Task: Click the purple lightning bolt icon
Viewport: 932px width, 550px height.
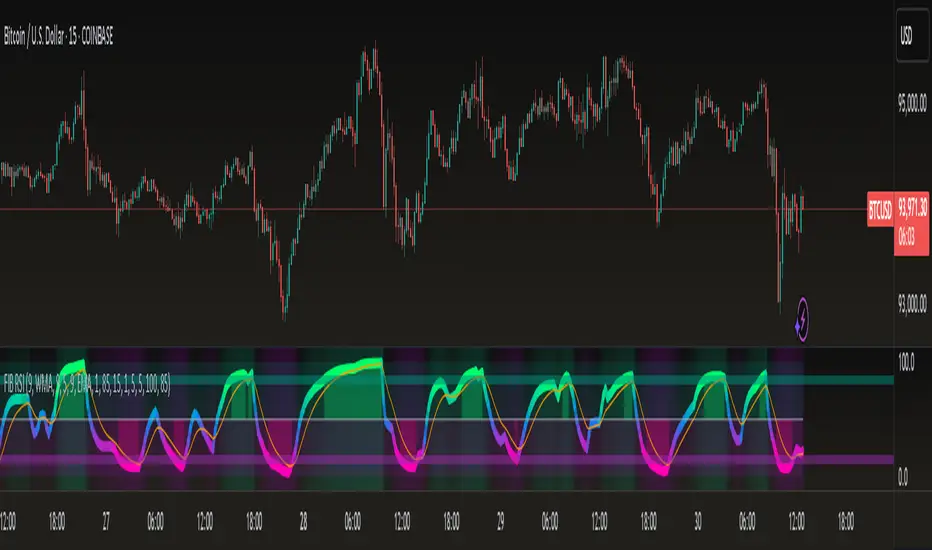Action: pyautogui.click(x=802, y=320)
